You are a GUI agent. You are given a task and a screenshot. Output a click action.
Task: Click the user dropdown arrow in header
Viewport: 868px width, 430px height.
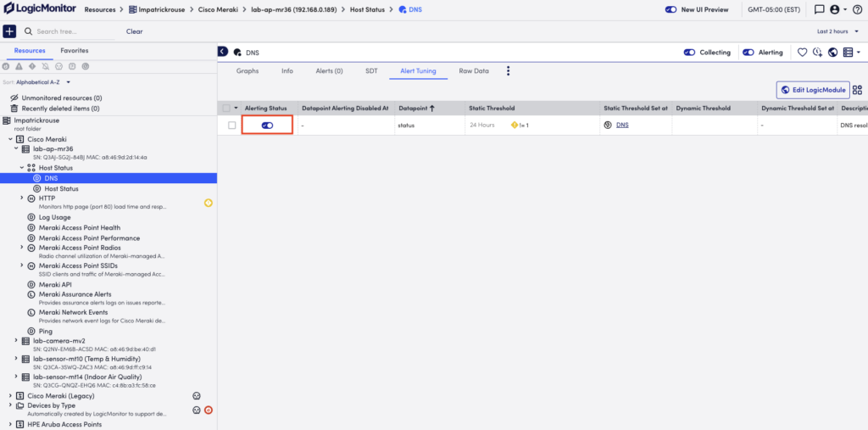pyautogui.click(x=845, y=9)
